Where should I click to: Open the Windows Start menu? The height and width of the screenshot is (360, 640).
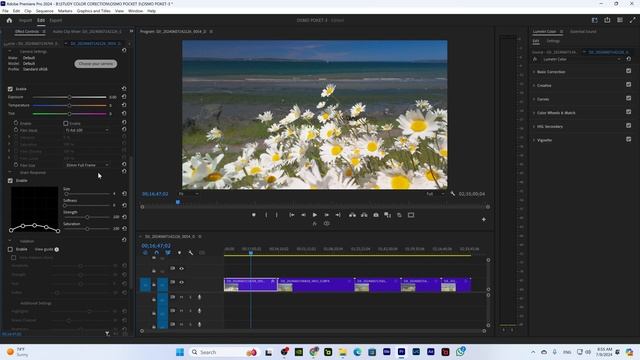click(180, 352)
